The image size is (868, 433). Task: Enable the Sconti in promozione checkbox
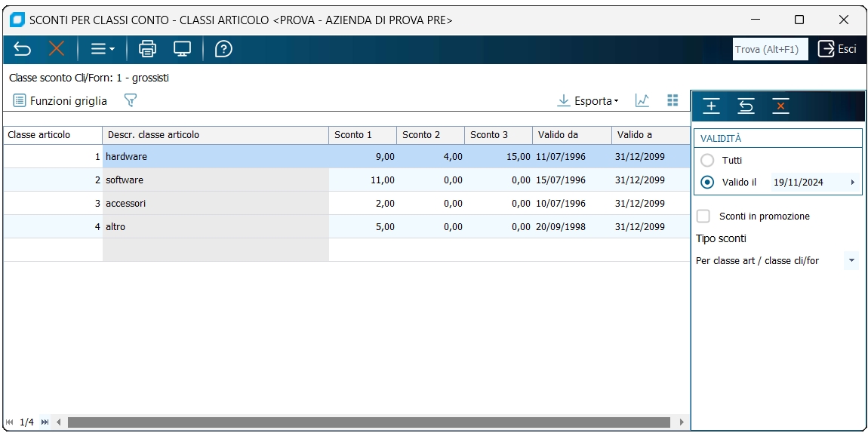click(x=703, y=216)
